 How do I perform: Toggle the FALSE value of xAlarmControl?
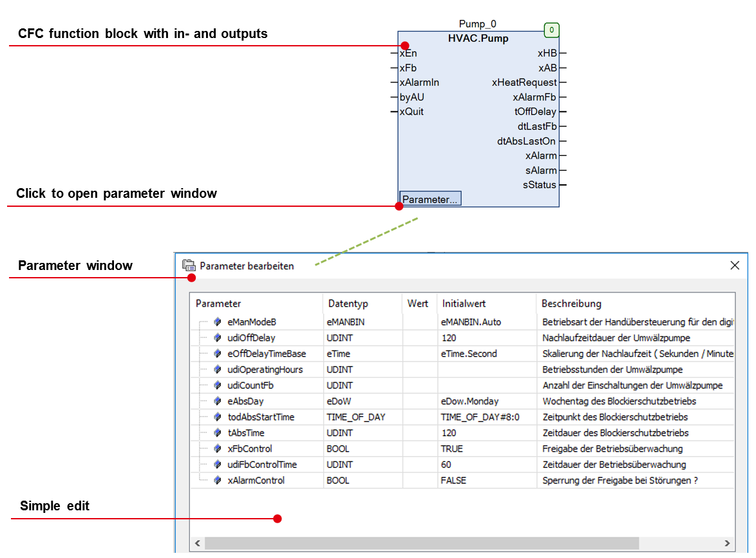pyautogui.click(x=453, y=480)
